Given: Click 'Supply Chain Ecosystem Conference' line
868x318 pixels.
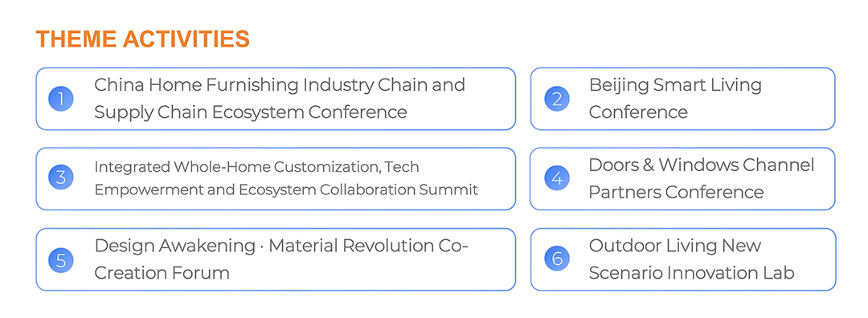Looking at the screenshot, I should [x=251, y=112].
